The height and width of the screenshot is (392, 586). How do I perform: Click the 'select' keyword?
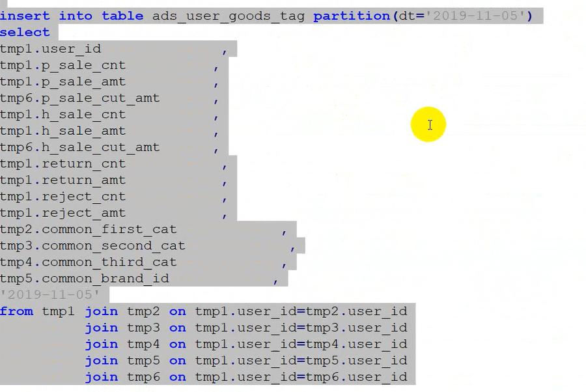[25, 33]
